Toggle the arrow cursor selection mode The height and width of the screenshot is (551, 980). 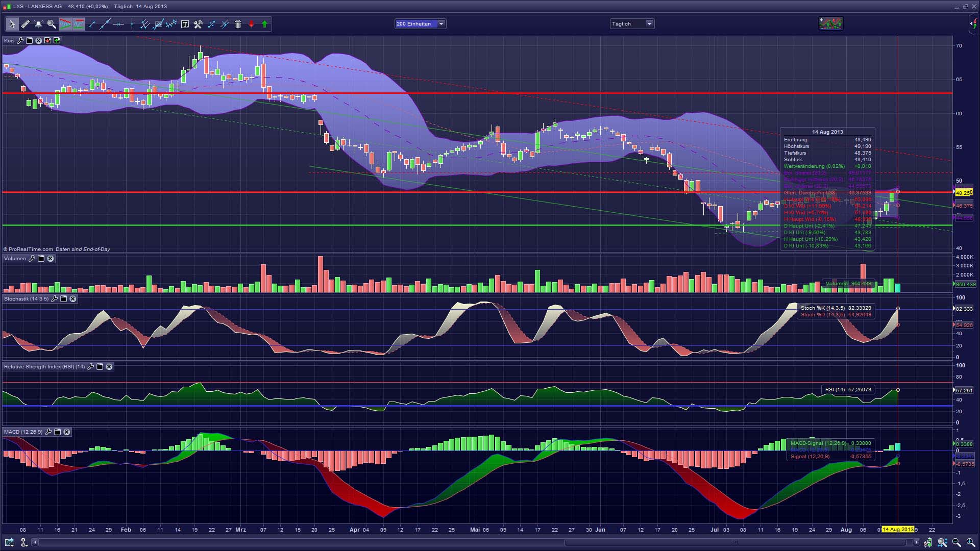(12, 24)
